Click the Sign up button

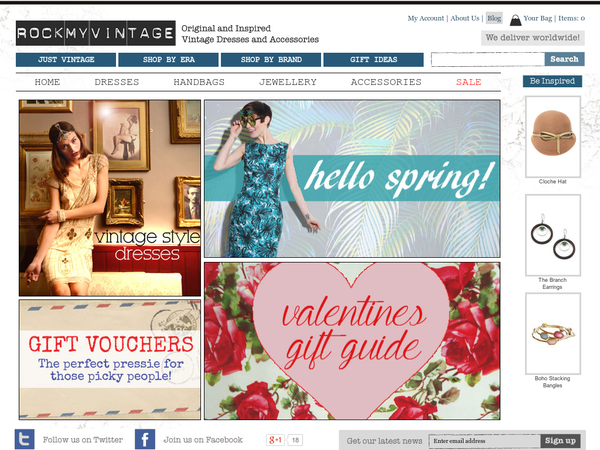560,441
